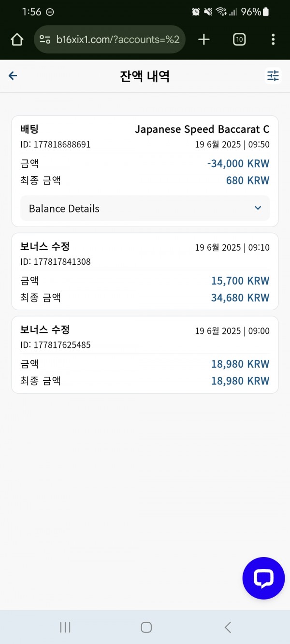This screenshot has width=290, height=644.
Task: Tap the Android home button
Action: pyautogui.click(x=146, y=627)
